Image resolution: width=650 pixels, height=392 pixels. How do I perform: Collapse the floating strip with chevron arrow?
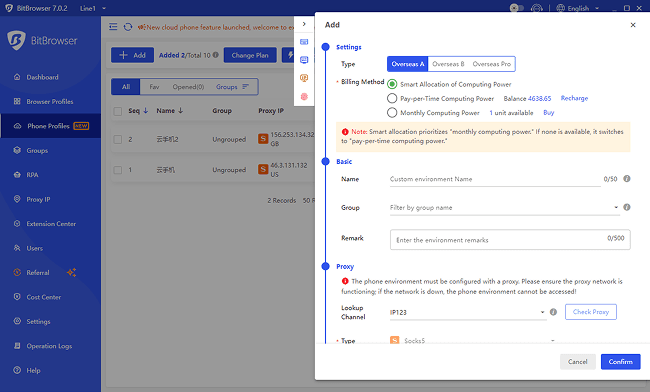click(x=304, y=24)
